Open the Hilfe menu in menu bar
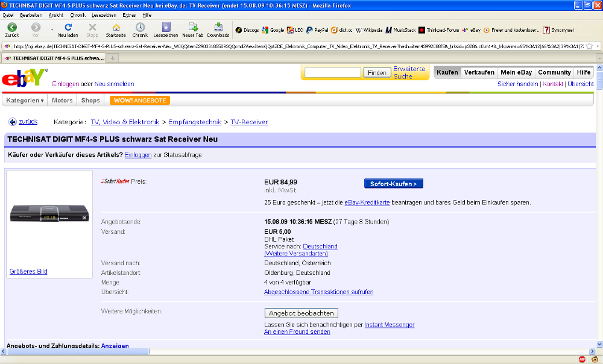Image resolution: width=603 pixels, height=364 pixels. (x=147, y=15)
